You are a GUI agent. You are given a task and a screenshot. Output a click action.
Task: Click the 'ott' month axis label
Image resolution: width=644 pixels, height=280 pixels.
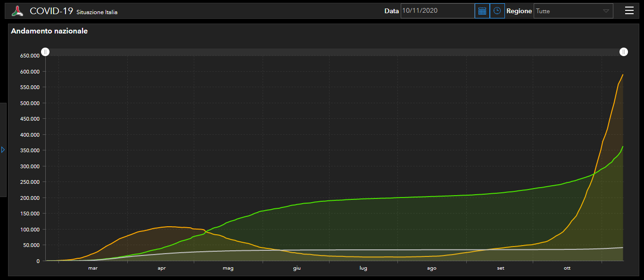pos(567,268)
